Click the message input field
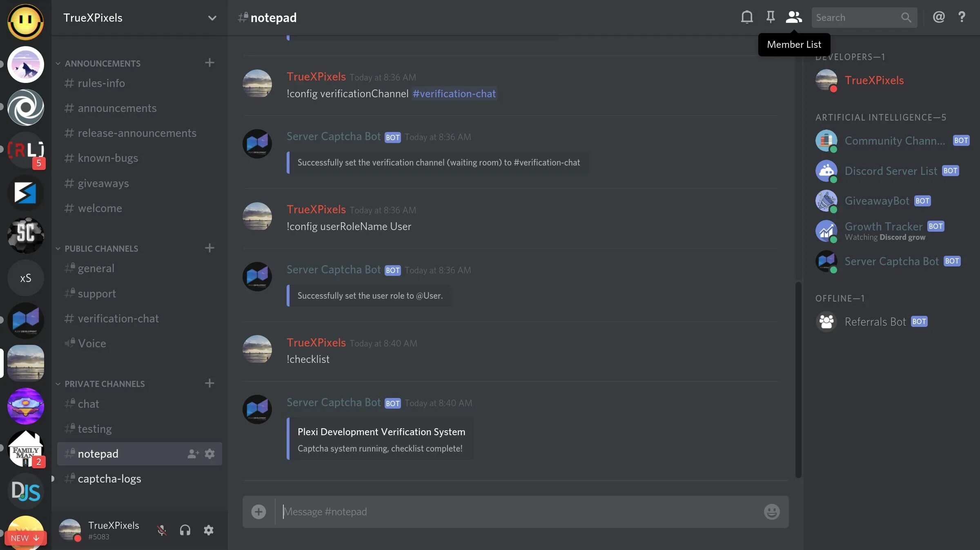980x550 pixels. [x=516, y=512]
